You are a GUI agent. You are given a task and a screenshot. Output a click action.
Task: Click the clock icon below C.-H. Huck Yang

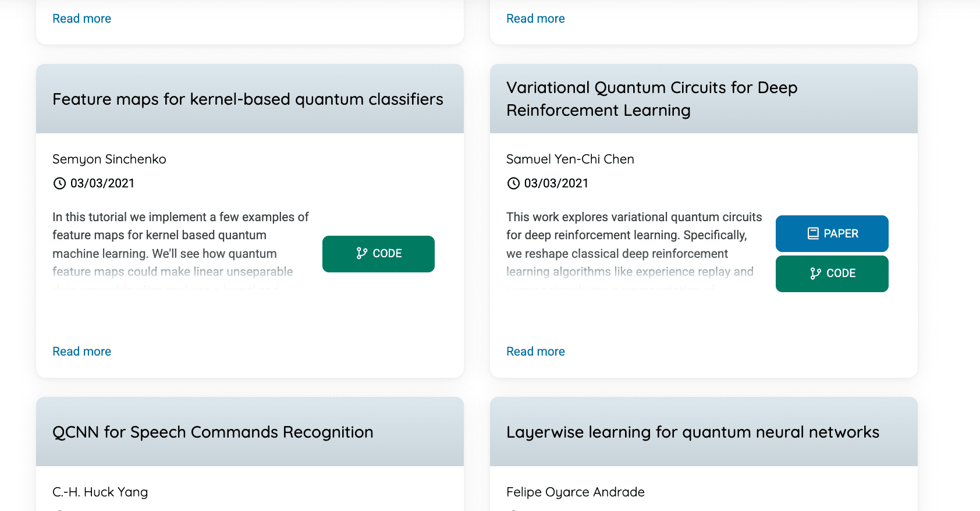59,509
